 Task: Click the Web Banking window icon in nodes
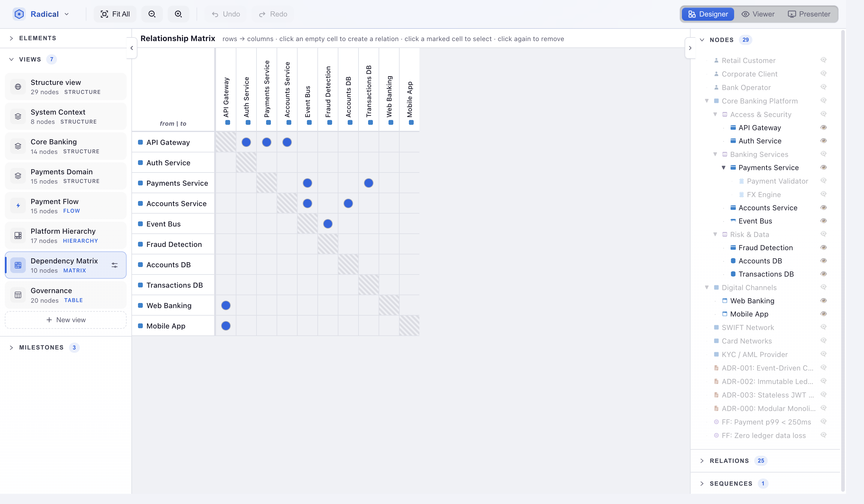pos(725,301)
